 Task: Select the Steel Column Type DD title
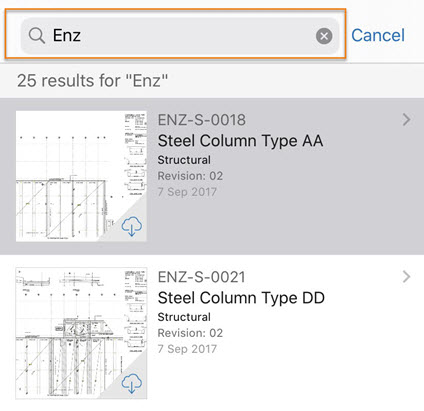click(x=241, y=298)
